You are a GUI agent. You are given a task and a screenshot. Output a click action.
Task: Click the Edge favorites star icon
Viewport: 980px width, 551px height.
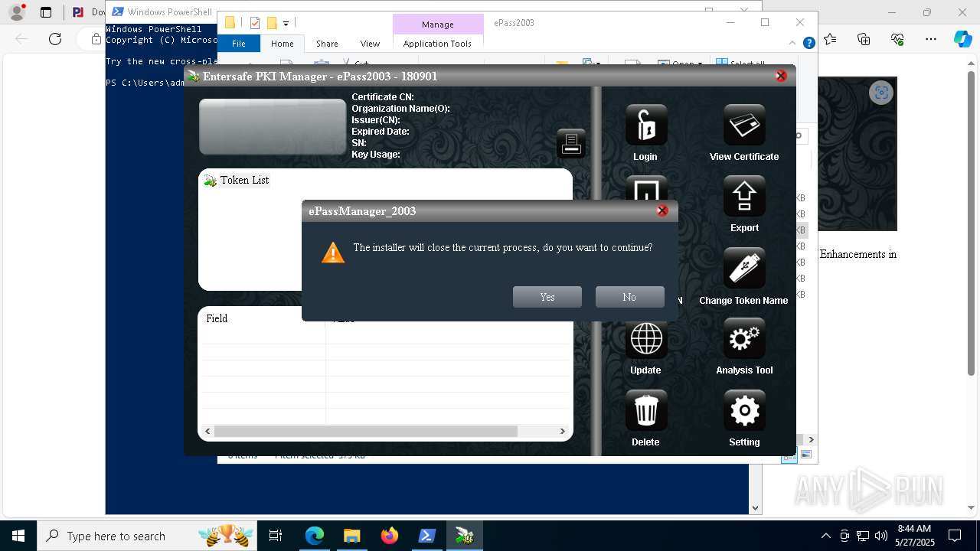(x=831, y=39)
